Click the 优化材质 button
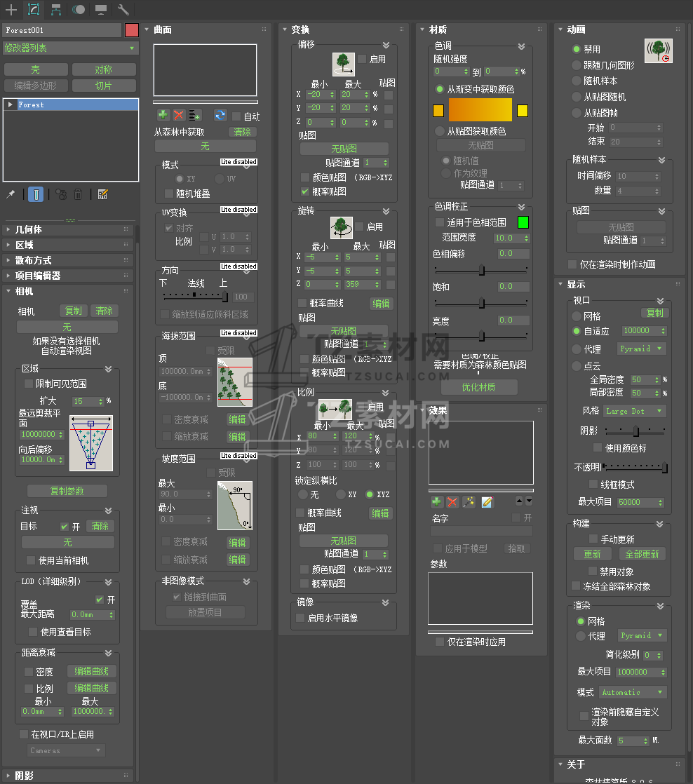Screen dimensions: 693x784 [x=478, y=387]
